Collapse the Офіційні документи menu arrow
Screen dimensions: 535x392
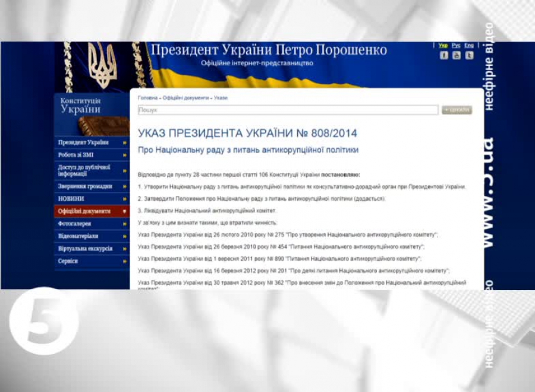125,211
